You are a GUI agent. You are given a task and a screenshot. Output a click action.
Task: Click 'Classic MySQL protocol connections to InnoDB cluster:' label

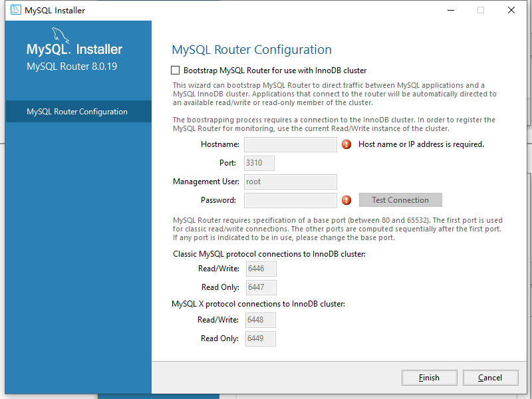269,254
